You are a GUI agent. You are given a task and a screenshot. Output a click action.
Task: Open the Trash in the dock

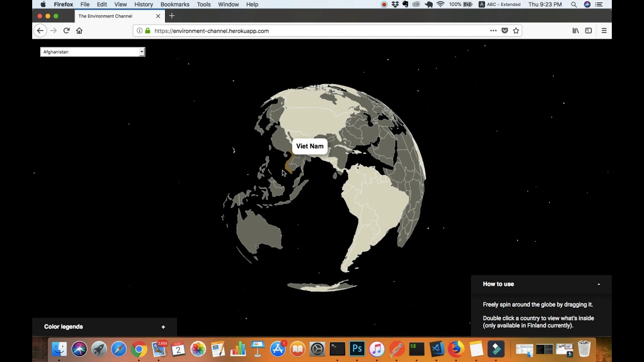(584, 349)
